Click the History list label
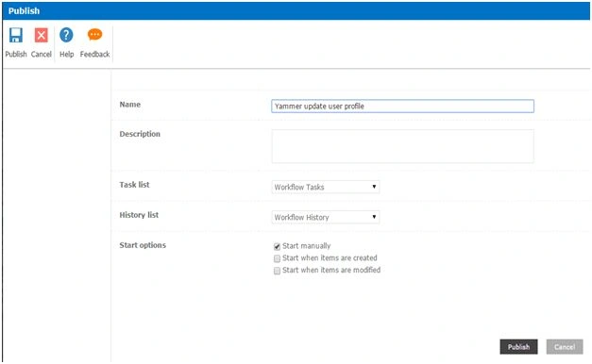Viewport: 592px width, 364px height. pos(139,215)
